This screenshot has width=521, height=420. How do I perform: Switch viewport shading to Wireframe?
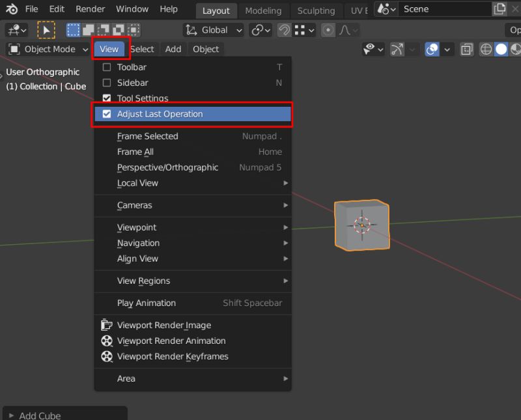(486, 49)
